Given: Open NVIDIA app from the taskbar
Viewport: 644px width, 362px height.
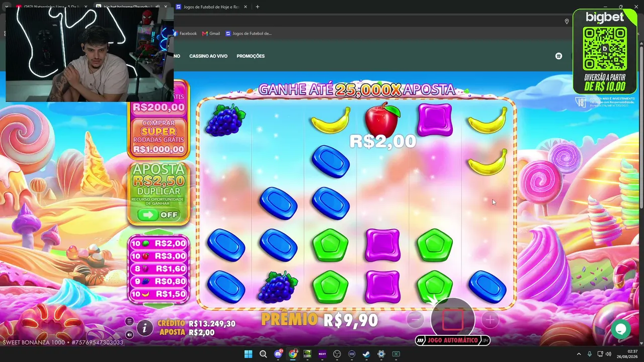Looking at the screenshot, I should pyautogui.click(x=307, y=354).
